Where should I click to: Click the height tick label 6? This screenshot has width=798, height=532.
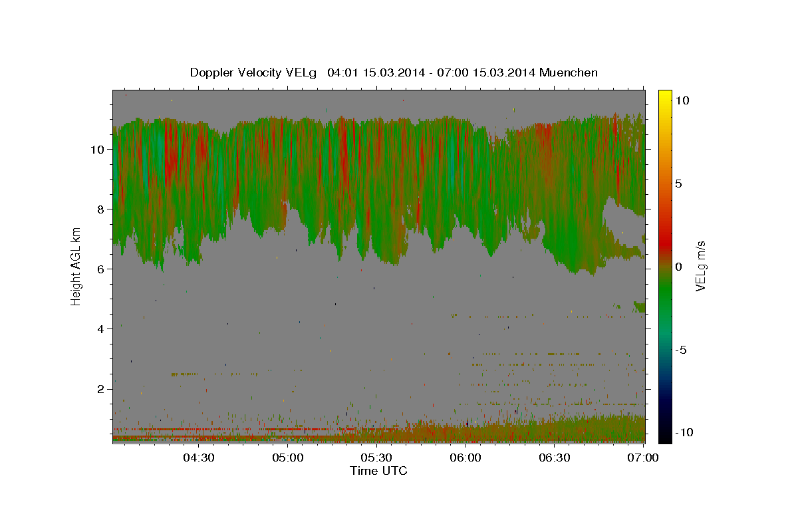tap(100, 269)
